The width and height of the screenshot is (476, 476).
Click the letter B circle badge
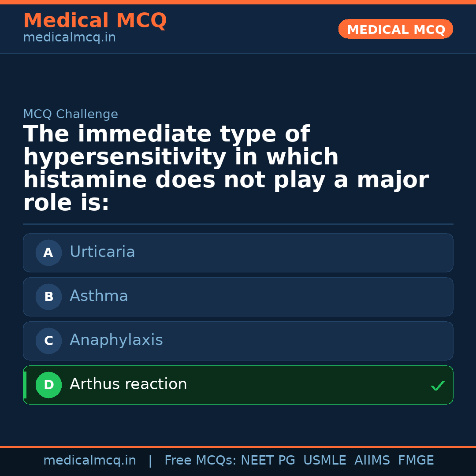(x=48, y=297)
